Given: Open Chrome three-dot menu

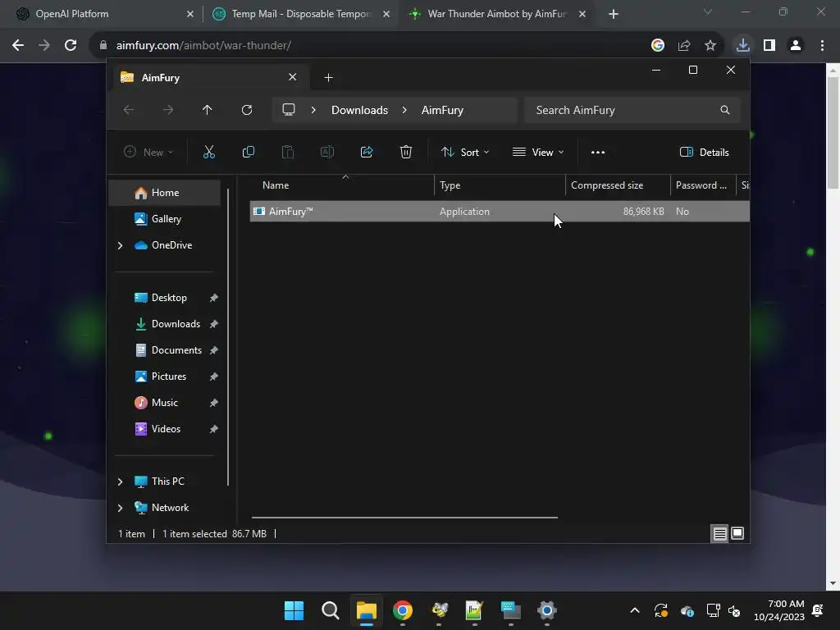Looking at the screenshot, I should point(822,46).
